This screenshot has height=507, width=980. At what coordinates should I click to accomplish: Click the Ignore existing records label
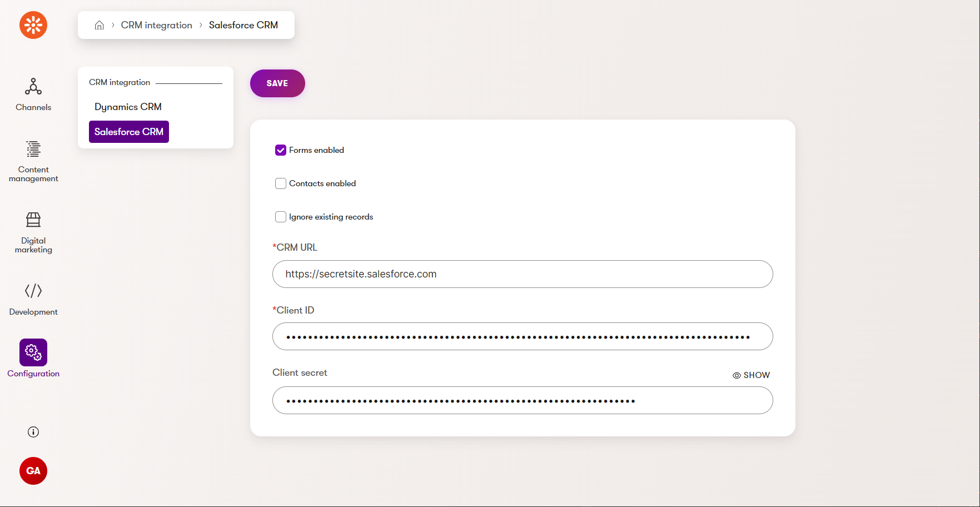coord(331,217)
